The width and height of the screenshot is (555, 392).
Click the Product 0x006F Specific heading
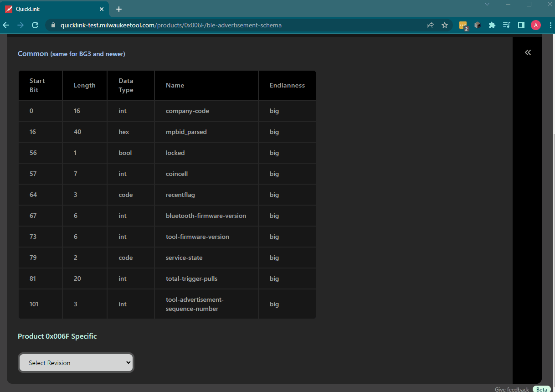pos(57,336)
